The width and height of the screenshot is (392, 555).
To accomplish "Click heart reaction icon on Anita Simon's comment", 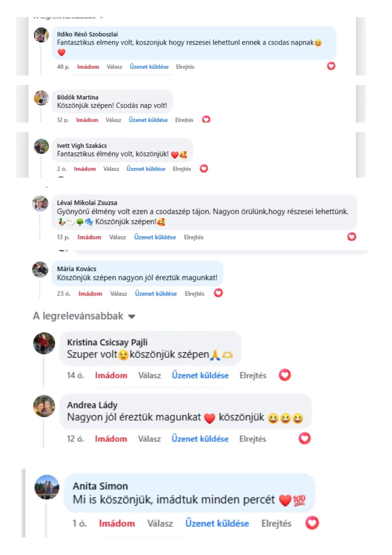I will tap(312, 523).
